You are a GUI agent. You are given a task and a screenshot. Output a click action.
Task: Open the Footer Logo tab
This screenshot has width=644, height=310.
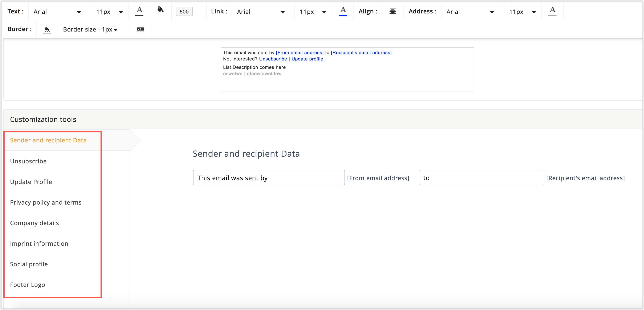click(28, 285)
